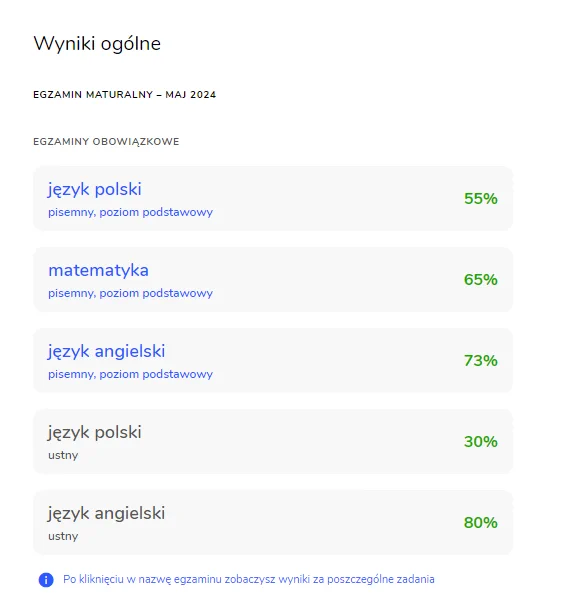562x611 pixels.
Task: Click the 'Wyniki ogólne' heading
Action: 97,44
